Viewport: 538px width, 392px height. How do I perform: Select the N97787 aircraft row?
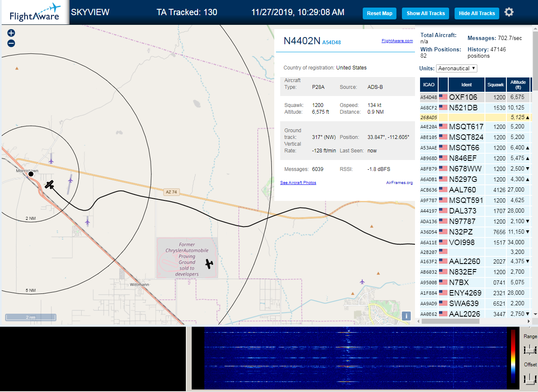[475, 221]
